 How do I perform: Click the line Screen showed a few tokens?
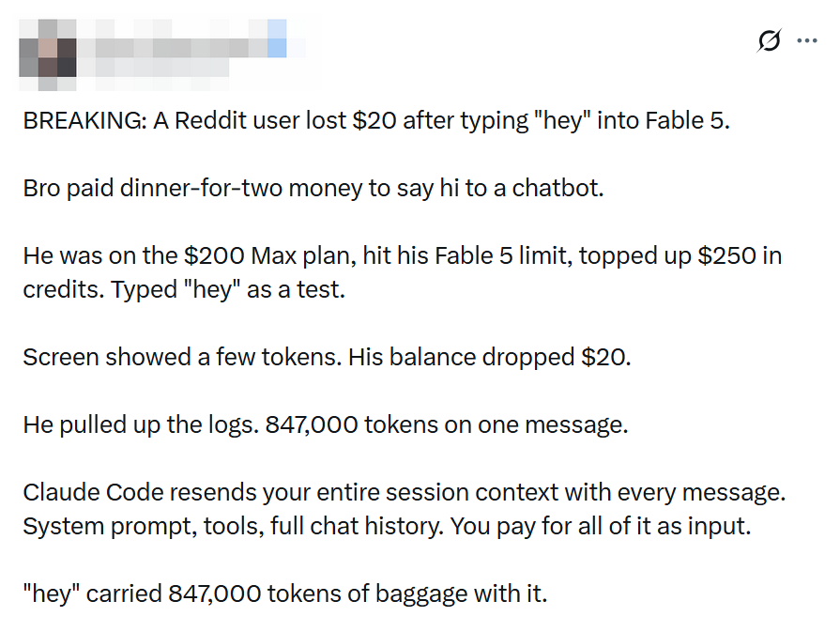(x=182, y=358)
